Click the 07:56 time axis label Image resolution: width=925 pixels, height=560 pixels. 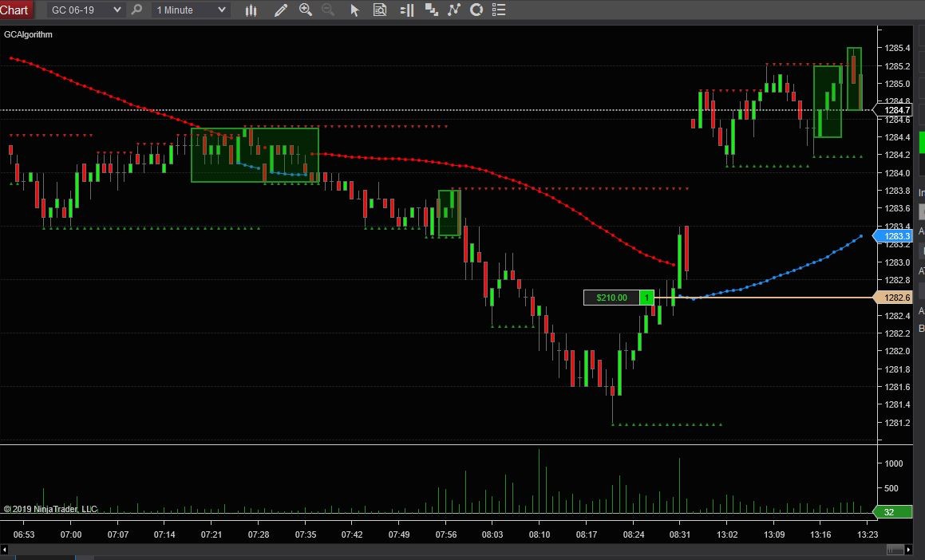(x=446, y=534)
